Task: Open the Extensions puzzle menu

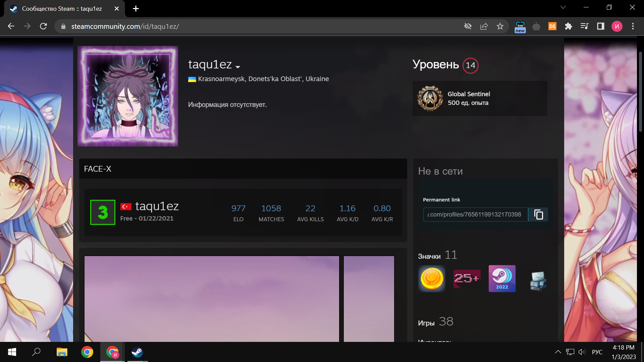Action: point(569,26)
